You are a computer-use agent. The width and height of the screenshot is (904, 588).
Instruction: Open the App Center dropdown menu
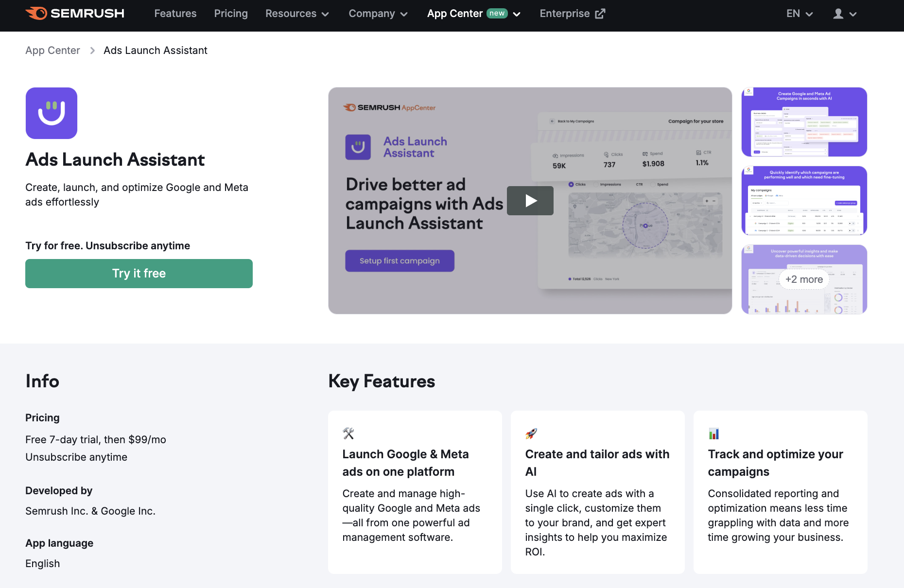(x=474, y=14)
